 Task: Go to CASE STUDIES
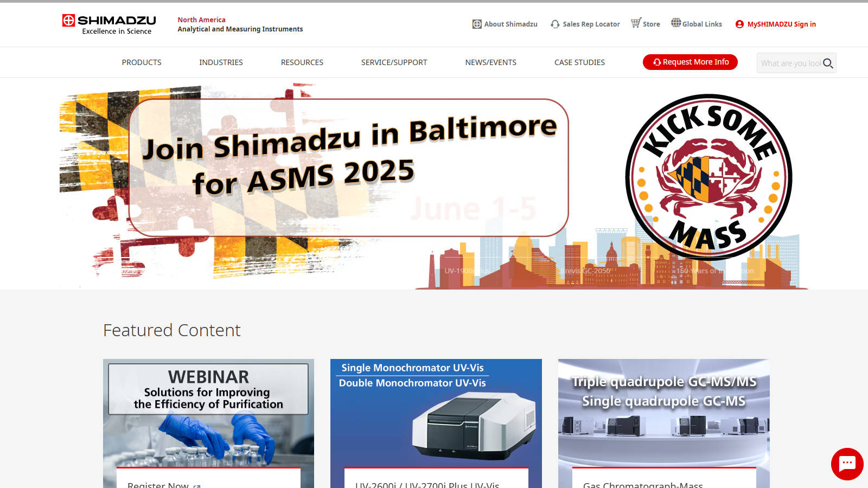pos(579,62)
